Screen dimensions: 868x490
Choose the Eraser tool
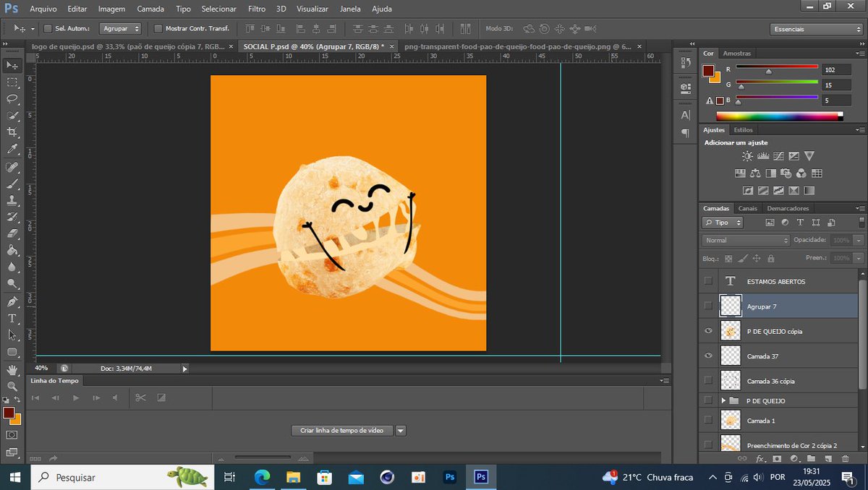coord(12,233)
